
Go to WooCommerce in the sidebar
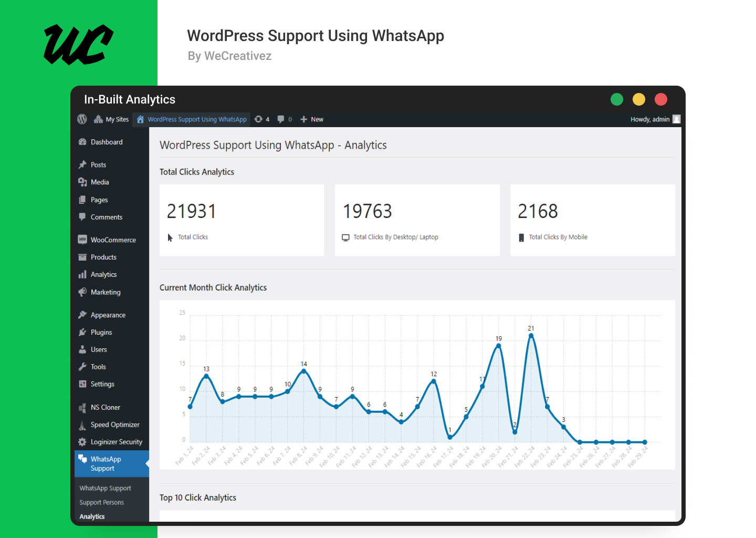point(112,240)
